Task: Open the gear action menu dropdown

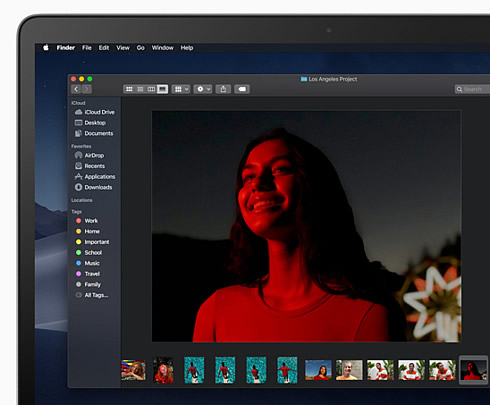Action: [x=203, y=89]
